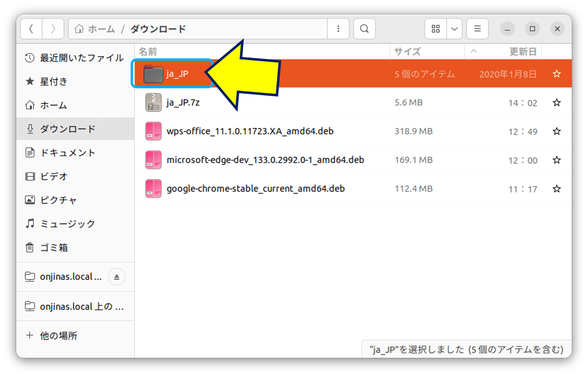Click file name wps-office_11.1.0.11723.XA_amd64.deb

250,131
